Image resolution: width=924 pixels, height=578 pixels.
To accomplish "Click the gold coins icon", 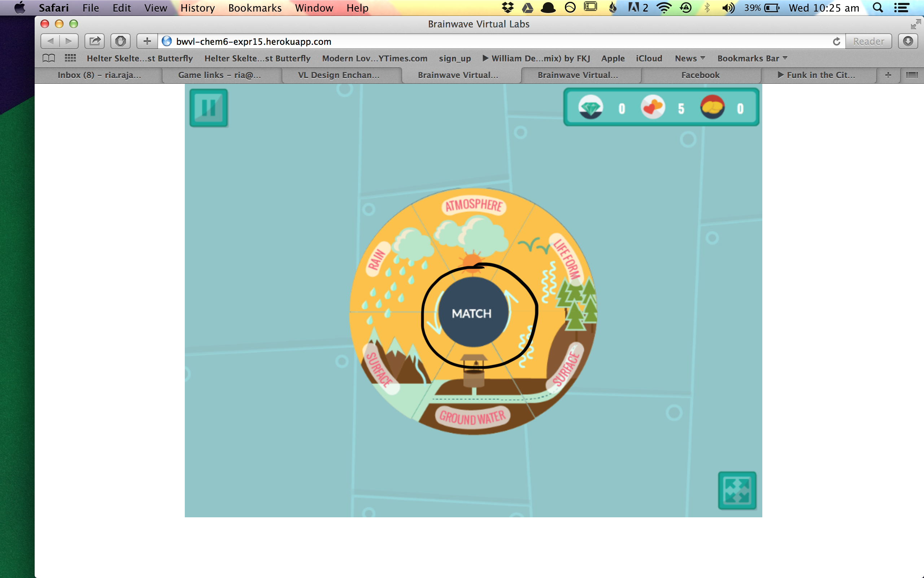I will coord(712,107).
